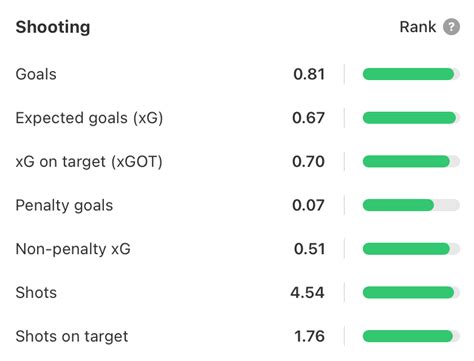
Task: Click the Shooting section heading
Action: (53, 27)
